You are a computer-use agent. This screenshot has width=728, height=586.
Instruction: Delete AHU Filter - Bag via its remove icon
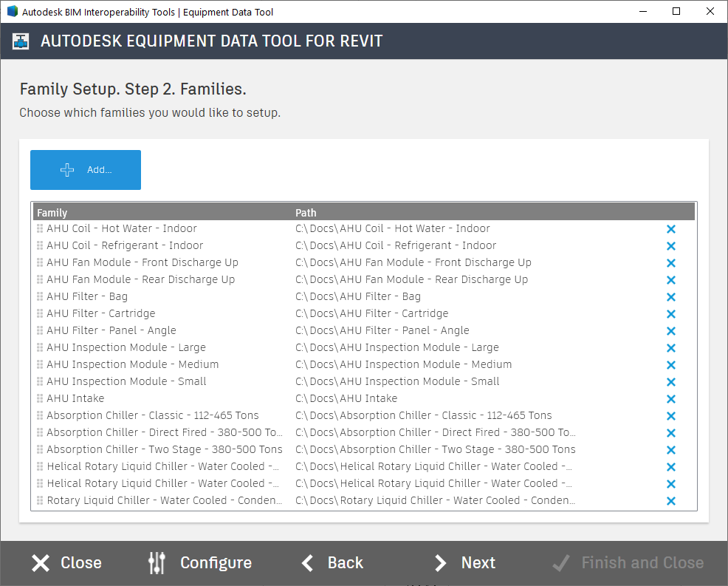(x=670, y=296)
